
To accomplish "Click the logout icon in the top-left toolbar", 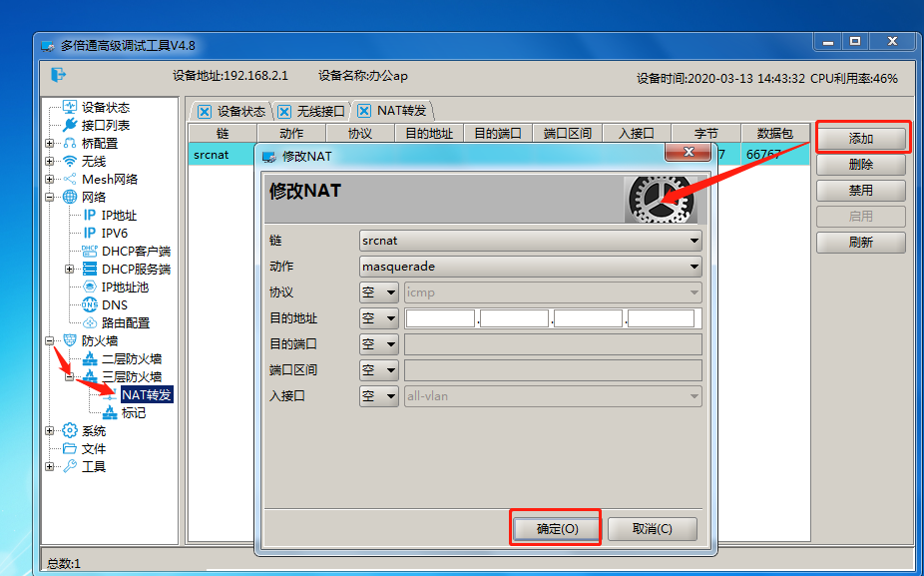I will 58,75.
